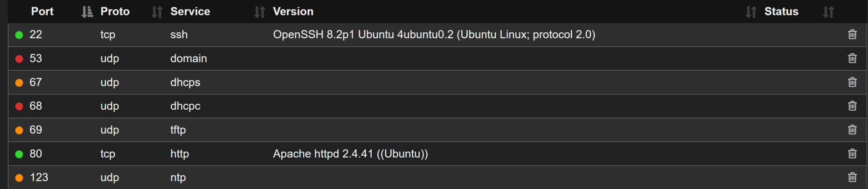Delete the port 53 domain row
This screenshot has width=868, height=189.
point(852,58)
